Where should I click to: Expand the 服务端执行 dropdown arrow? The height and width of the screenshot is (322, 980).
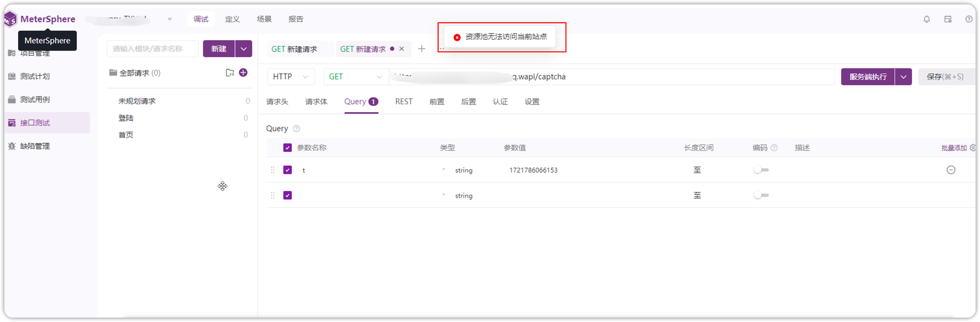pos(903,77)
